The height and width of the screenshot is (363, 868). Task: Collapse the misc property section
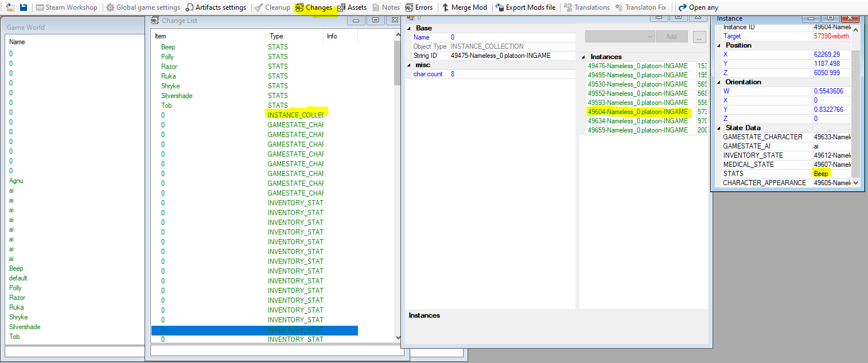point(409,65)
